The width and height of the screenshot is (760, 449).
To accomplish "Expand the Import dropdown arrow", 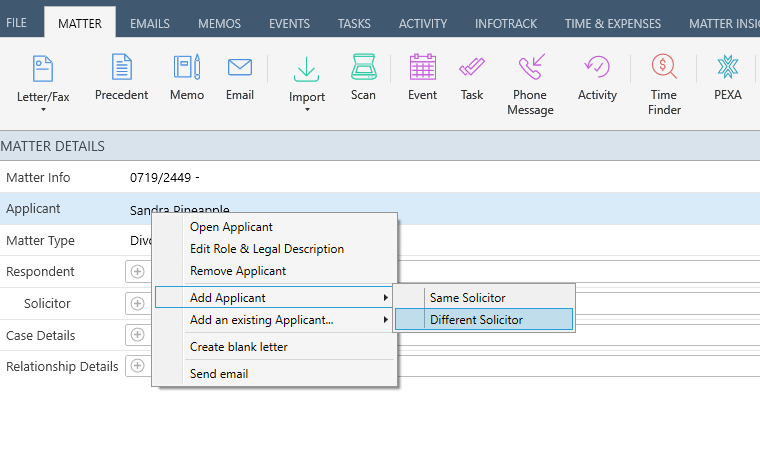I will pos(307,110).
